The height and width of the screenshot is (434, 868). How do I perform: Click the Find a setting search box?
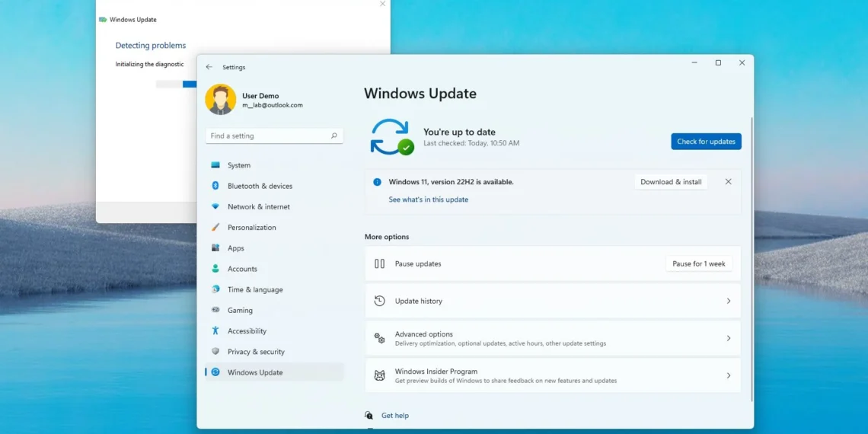tap(275, 136)
